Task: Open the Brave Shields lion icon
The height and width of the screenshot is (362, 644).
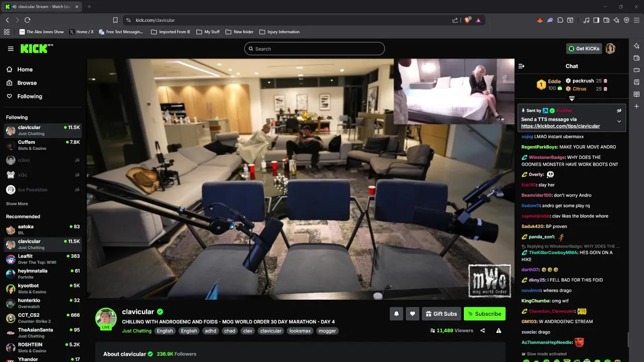Action: [467, 20]
